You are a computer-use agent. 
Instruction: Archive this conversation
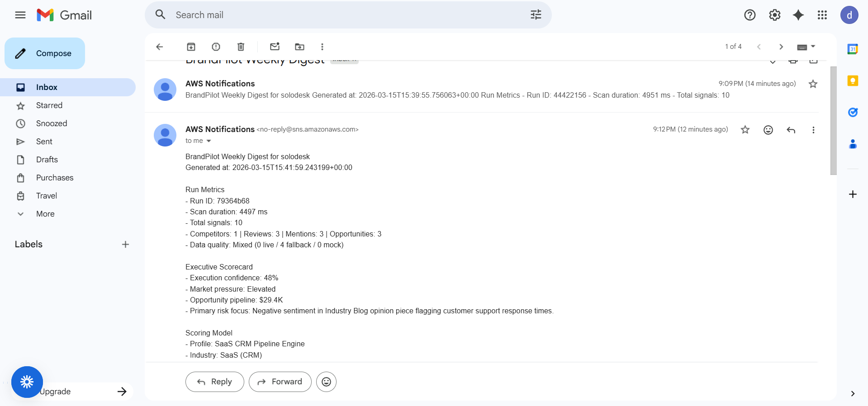pyautogui.click(x=191, y=47)
